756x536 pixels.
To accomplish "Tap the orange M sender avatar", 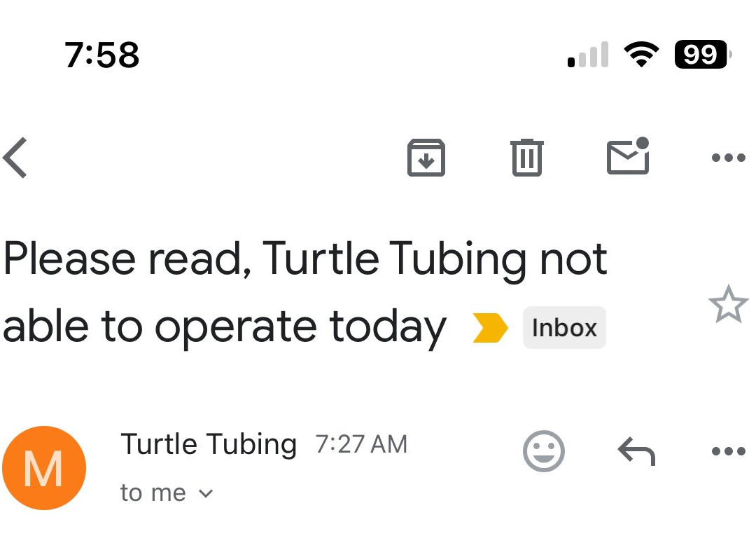I will coord(44,467).
